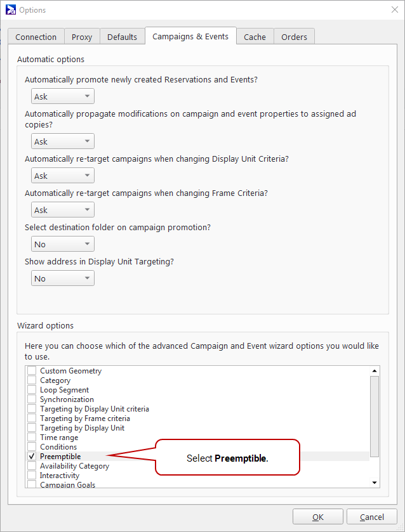The image size is (405, 532).
Task: Switch to the Connection tab
Action: pos(36,37)
